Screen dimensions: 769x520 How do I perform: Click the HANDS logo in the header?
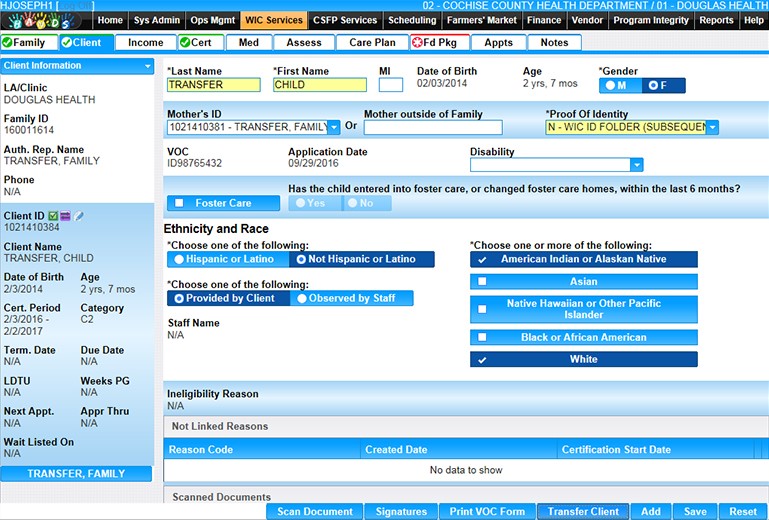pyautogui.click(x=45, y=20)
